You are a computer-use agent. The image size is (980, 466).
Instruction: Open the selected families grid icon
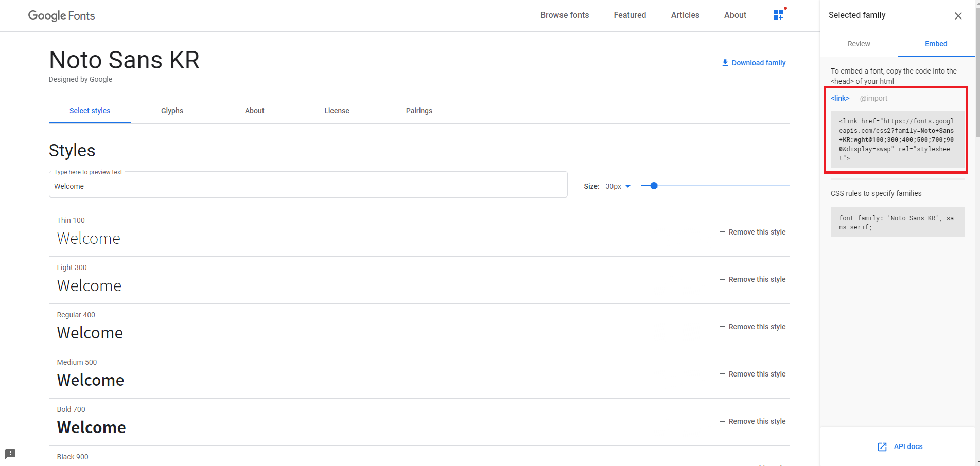click(x=778, y=15)
